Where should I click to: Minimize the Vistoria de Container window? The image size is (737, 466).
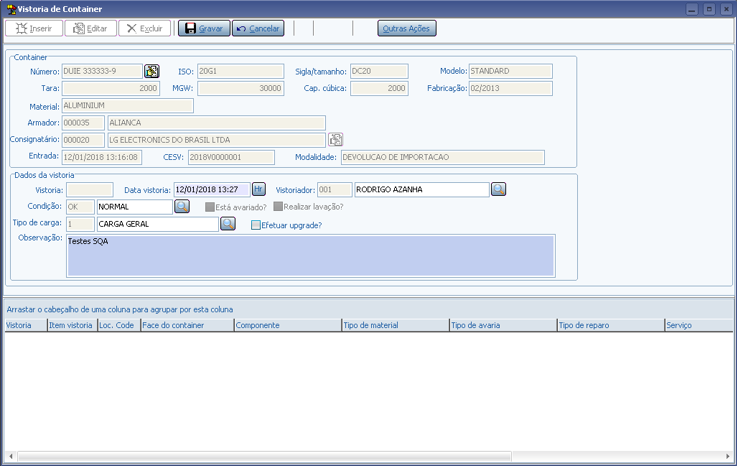click(x=692, y=9)
